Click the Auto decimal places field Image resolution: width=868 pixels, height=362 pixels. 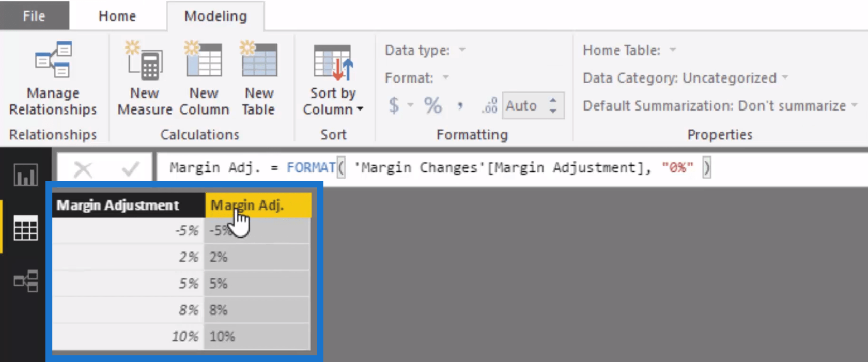coord(523,105)
